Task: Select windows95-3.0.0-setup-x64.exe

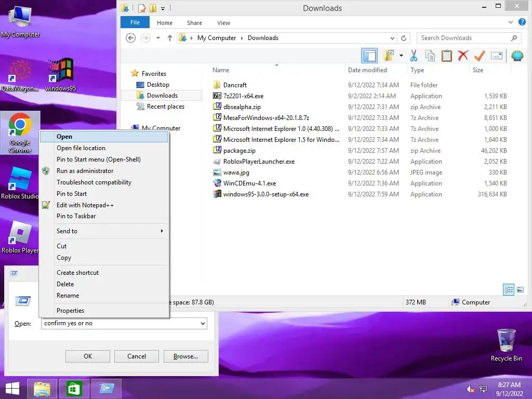Action: coord(265,194)
